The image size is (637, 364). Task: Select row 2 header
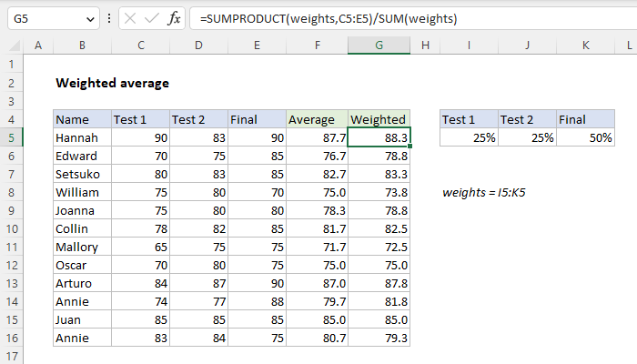(11, 83)
